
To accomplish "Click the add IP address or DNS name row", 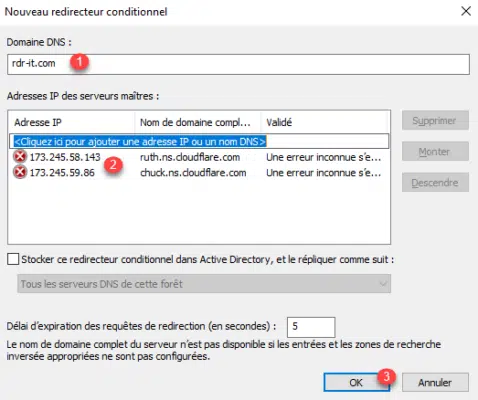I will (x=199, y=141).
